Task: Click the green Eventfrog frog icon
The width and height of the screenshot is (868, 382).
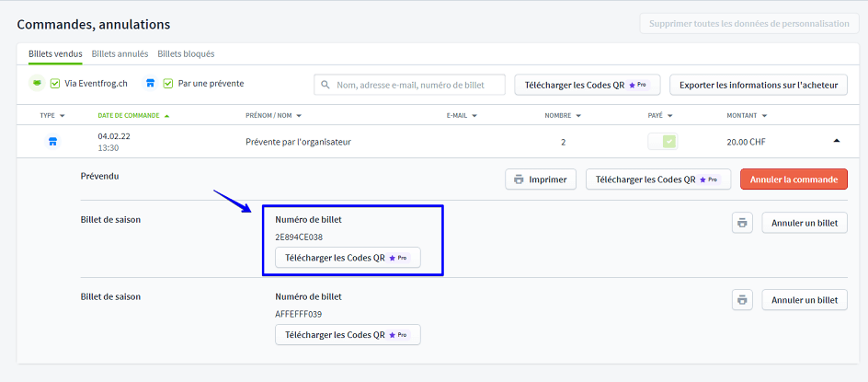Action: (x=36, y=84)
